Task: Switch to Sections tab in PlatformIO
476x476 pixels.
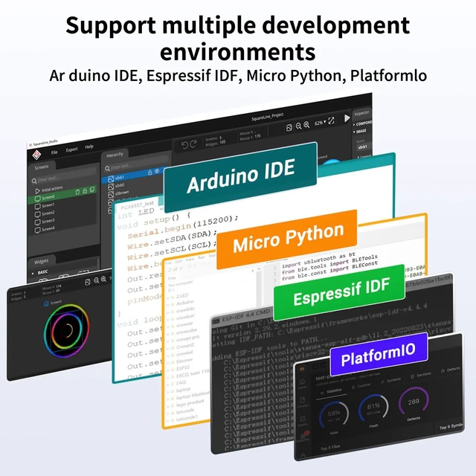Action: [x=421, y=375]
